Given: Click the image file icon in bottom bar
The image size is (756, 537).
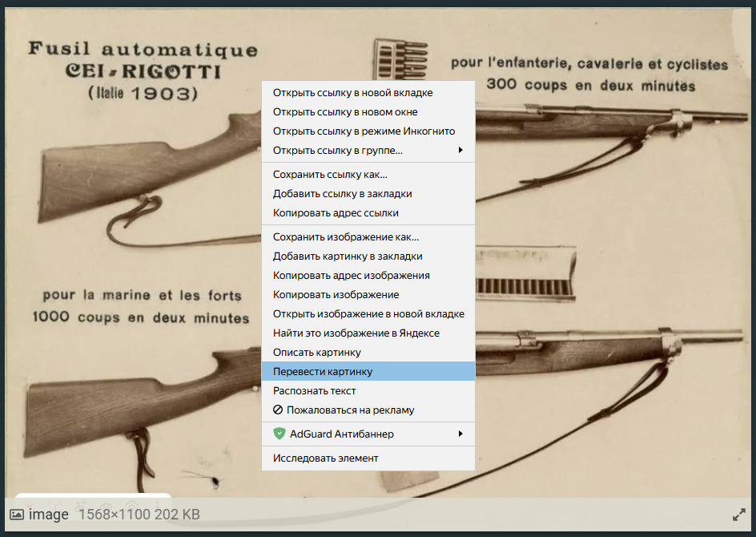Looking at the screenshot, I should 16,515.
